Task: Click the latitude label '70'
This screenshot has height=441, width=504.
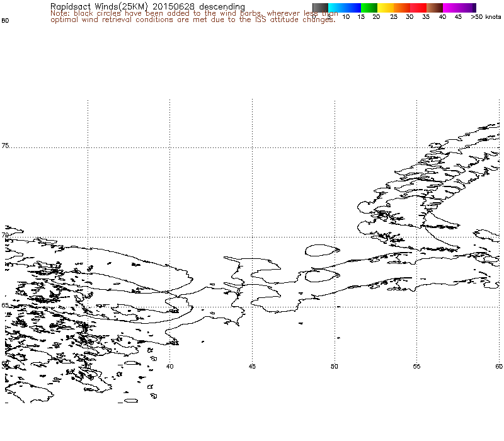Action: click(5, 235)
